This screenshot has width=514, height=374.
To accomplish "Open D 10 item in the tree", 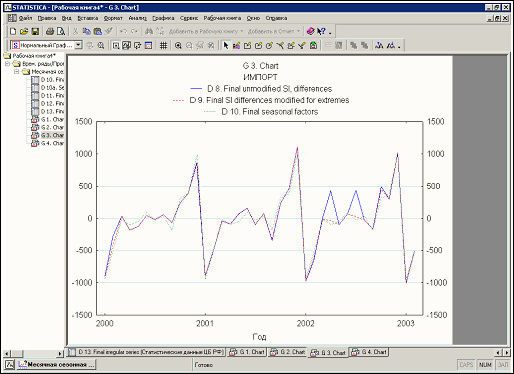I will pos(48,80).
